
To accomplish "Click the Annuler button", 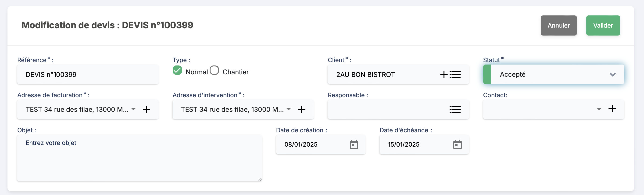I will [x=558, y=25].
